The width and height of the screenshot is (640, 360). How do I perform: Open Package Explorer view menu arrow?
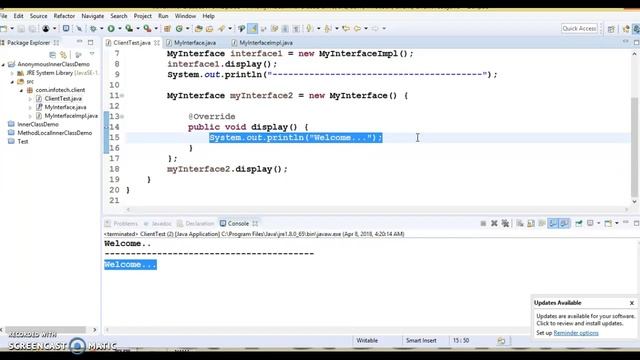92,54
